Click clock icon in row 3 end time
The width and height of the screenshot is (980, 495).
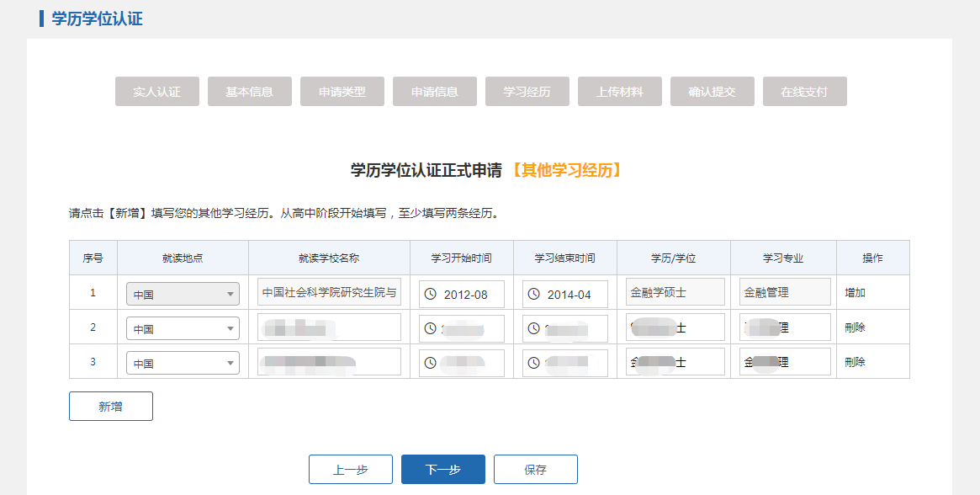(534, 364)
